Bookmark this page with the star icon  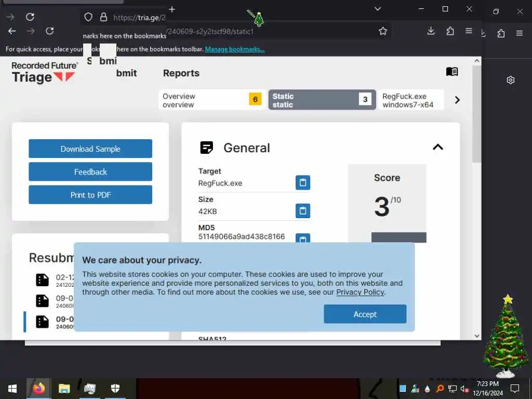click(x=383, y=31)
